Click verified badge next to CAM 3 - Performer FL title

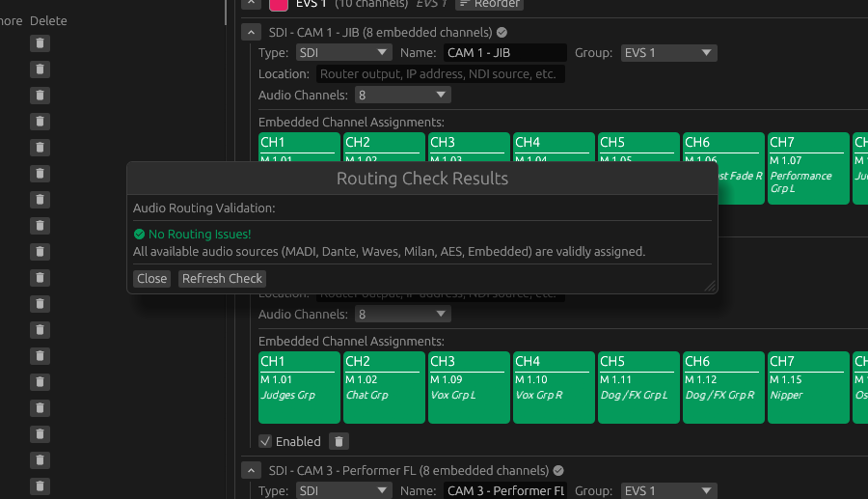[x=558, y=471]
